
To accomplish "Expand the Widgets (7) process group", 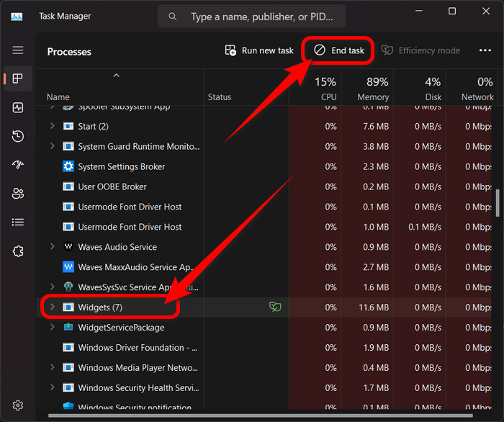I will pyautogui.click(x=52, y=307).
